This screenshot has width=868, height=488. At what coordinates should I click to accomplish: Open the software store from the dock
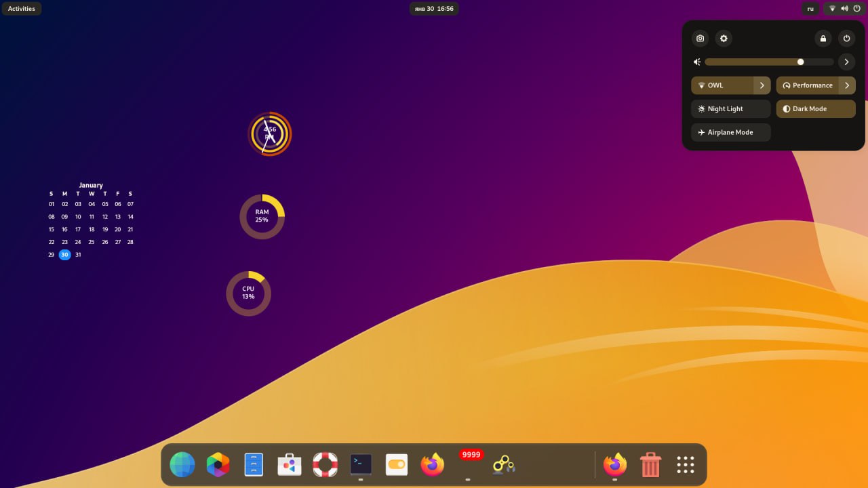pos(289,464)
